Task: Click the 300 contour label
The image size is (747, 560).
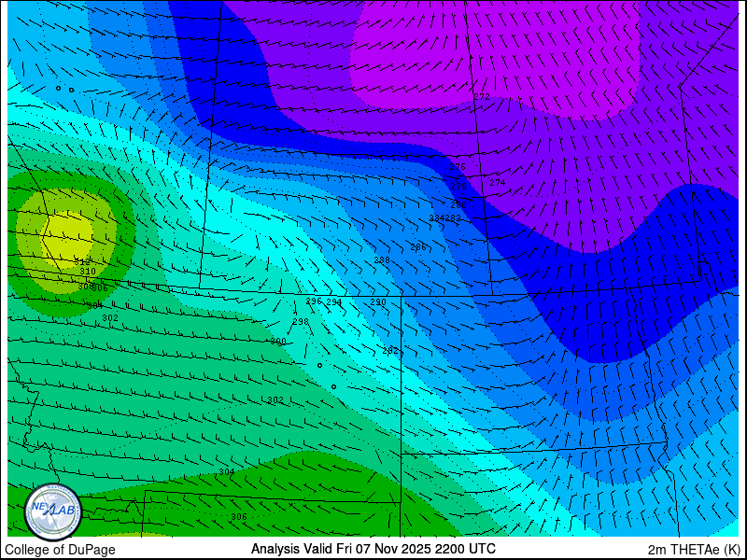Action: (x=278, y=342)
